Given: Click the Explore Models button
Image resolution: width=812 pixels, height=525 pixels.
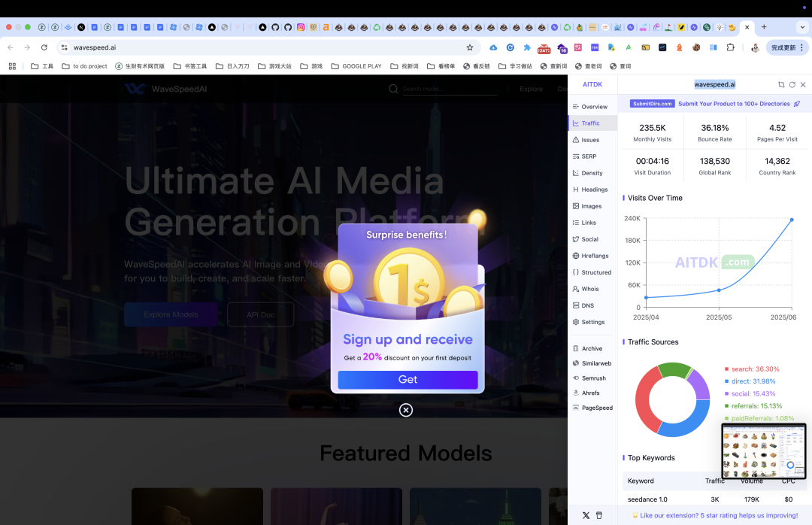Looking at the screenshot, I should [x=171, y=314].
